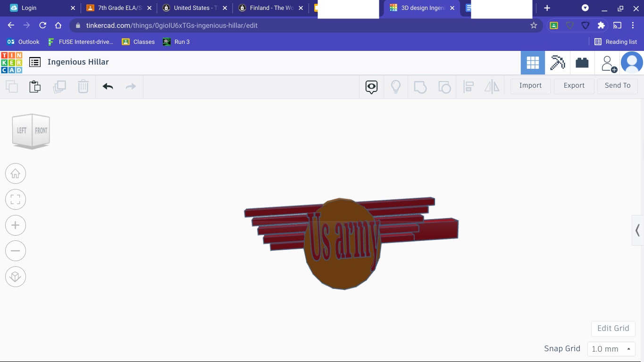Go to browser home page

pyautogui.click(x=58, y=25)
